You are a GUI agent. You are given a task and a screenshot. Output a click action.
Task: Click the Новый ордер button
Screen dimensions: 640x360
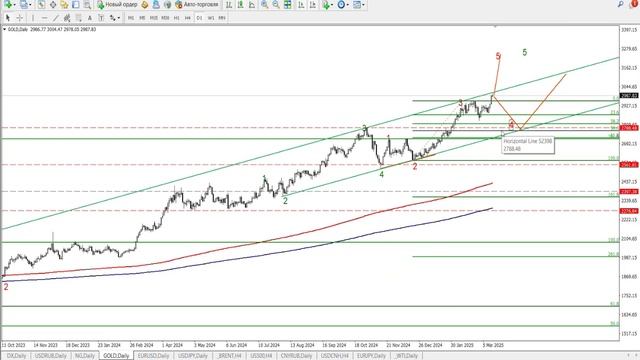click(117, 4)
